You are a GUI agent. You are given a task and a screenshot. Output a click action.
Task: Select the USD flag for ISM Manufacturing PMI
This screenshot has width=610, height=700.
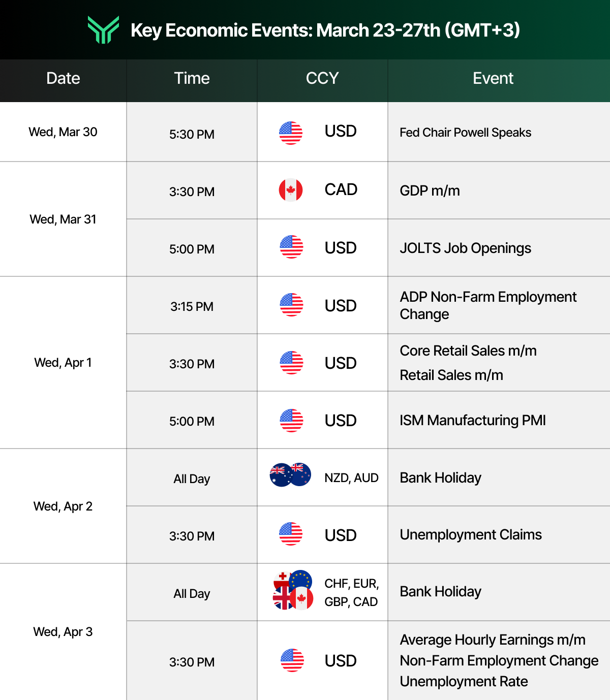coord(291,420)
